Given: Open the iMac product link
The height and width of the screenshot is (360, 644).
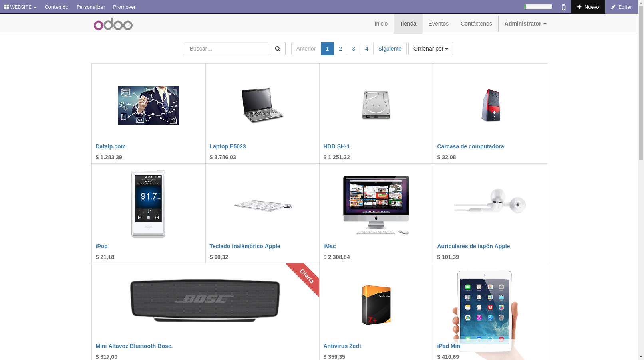Looking at the screenshot, I should [x=329, y=246].
